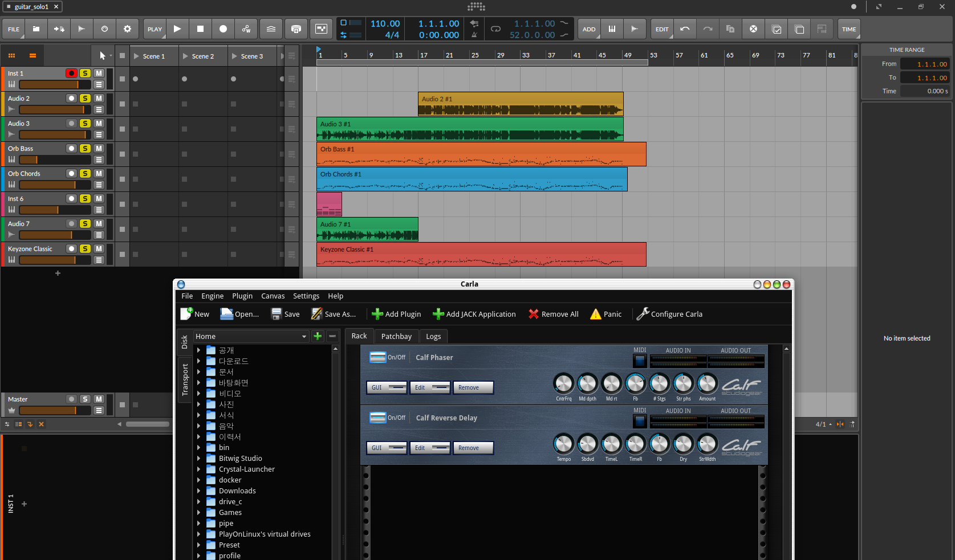
Task: Open Edit for Calf Phaser plugin
Action: click(x=430, y=387)
